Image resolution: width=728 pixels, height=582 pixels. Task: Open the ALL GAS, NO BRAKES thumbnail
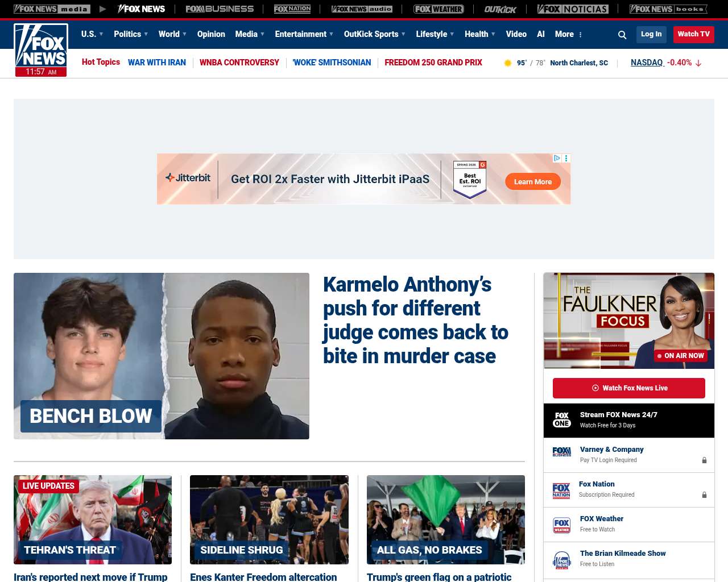(x=446, y=520)
